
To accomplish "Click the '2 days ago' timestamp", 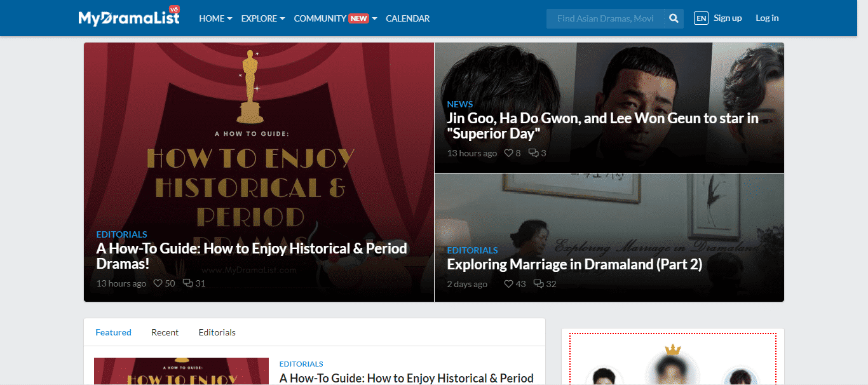I will click(467, 284).
